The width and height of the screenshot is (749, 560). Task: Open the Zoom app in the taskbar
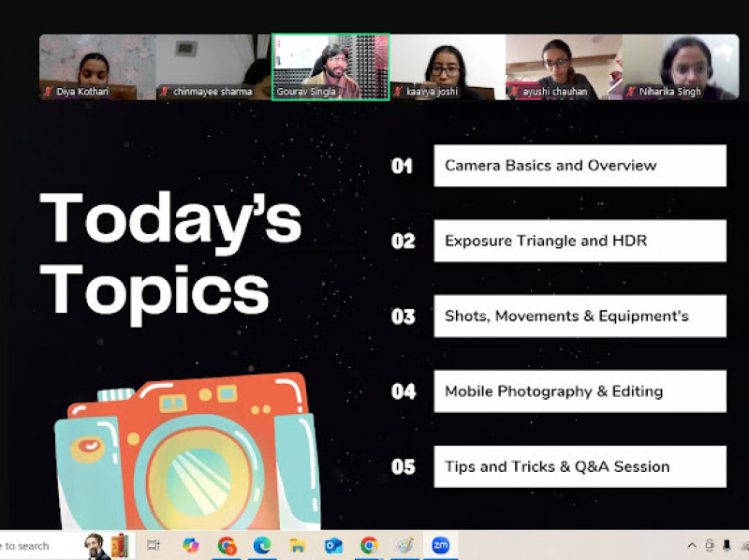pos(441,545)
